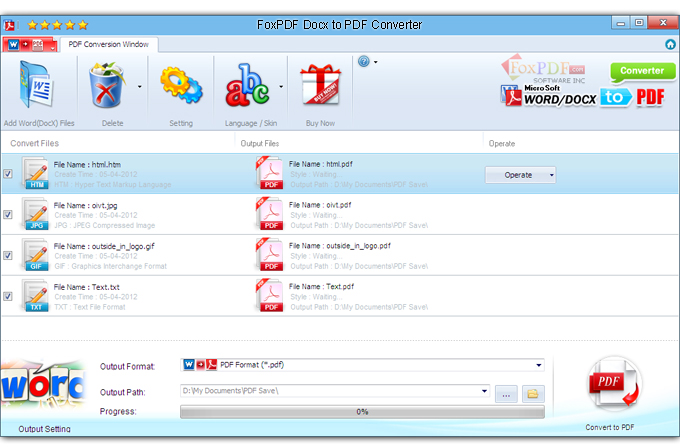Uncheck the oivt.jpg file checkbox

click(8, 215)
